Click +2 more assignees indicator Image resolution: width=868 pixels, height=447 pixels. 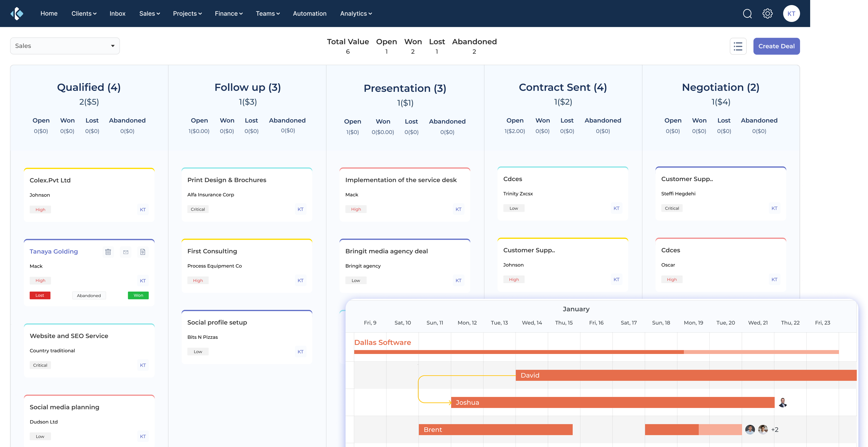pos(775,429)
